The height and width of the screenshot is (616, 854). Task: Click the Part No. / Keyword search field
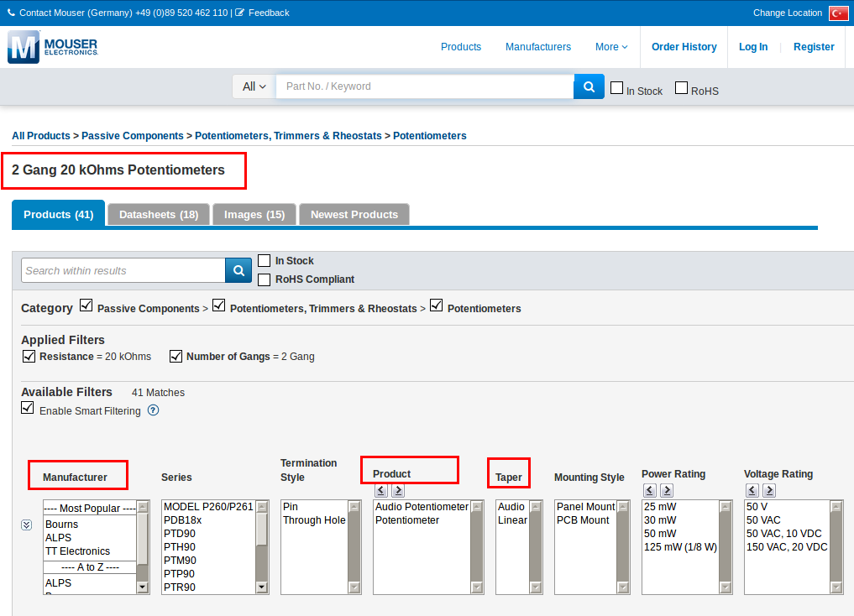425,86
